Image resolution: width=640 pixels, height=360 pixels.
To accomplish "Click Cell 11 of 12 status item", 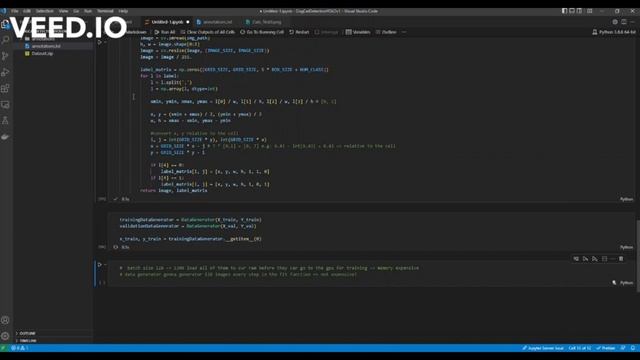I will [x=580, y=348].
